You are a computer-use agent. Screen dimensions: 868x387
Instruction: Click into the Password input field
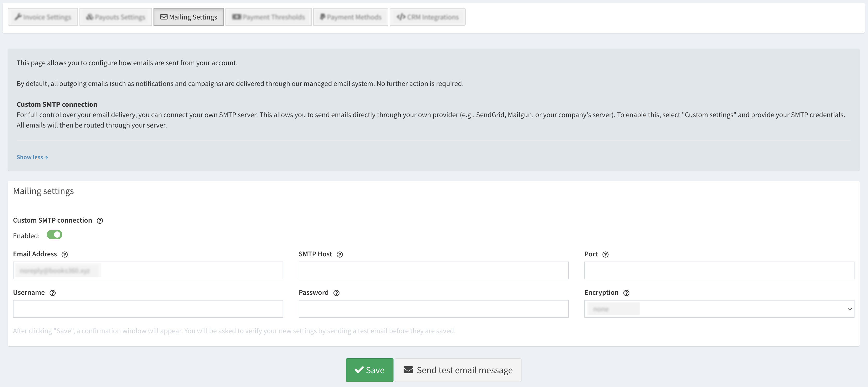coord(433,309)
